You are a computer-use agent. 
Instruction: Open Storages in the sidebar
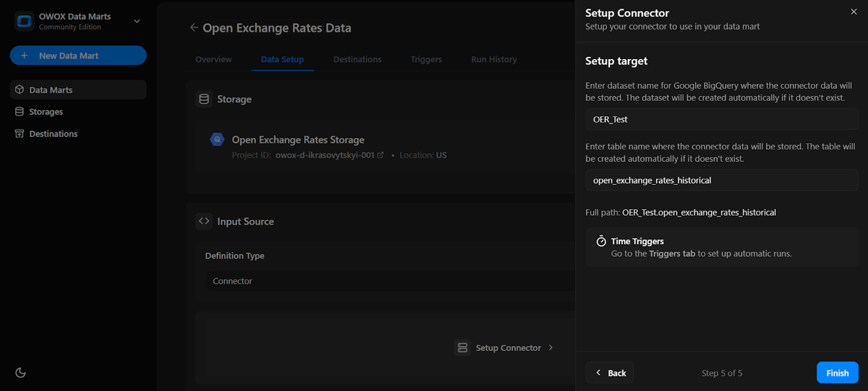78,112
